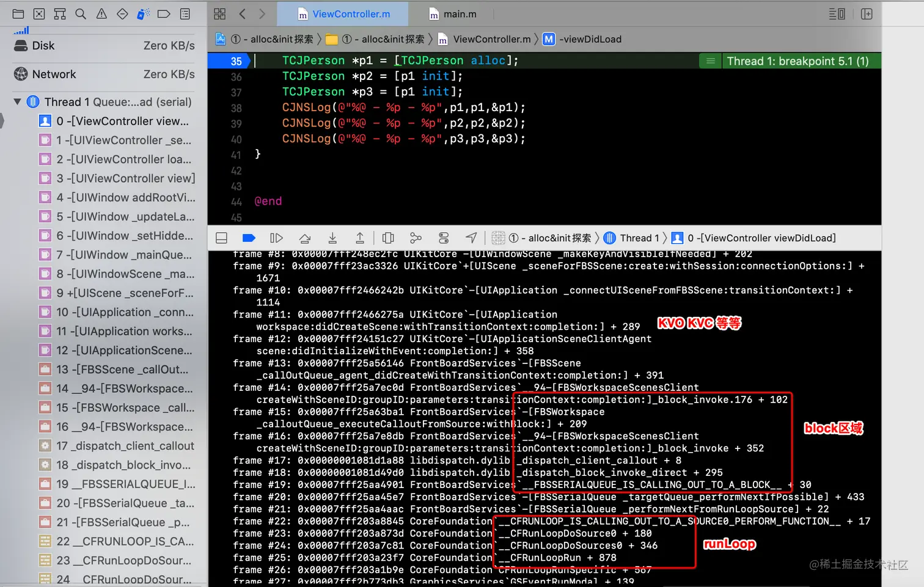The height and width of the screenshot is (587, 924).
Task: Open the 0 -[ViewController viewDidLoad] frame crumb
Action: pyautogui.click(x=754, y=238)
